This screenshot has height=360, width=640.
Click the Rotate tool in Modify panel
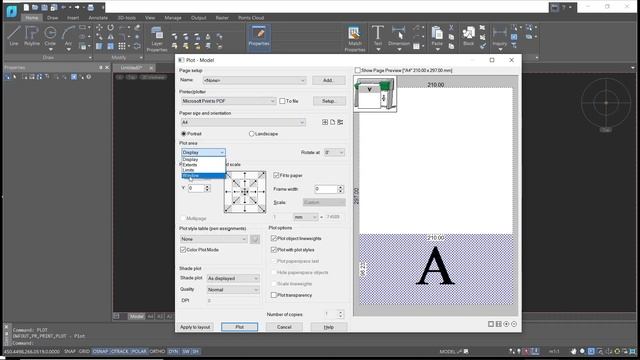[111, 28]
